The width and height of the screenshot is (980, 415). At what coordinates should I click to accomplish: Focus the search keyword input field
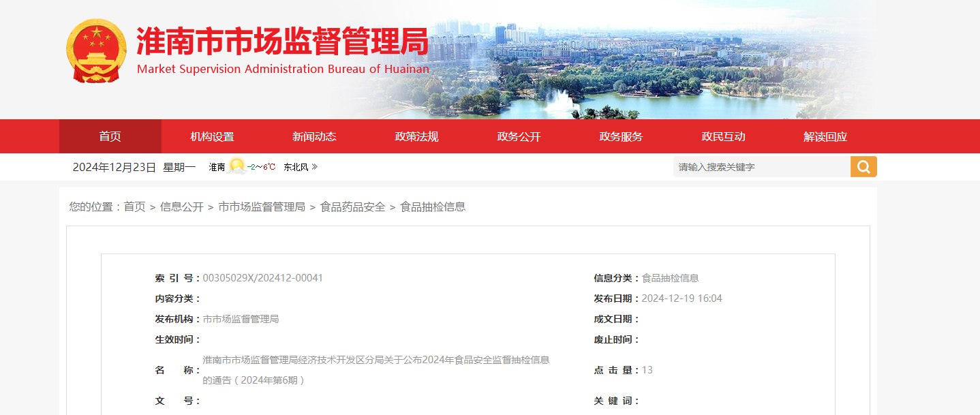(x=762, y=167)
